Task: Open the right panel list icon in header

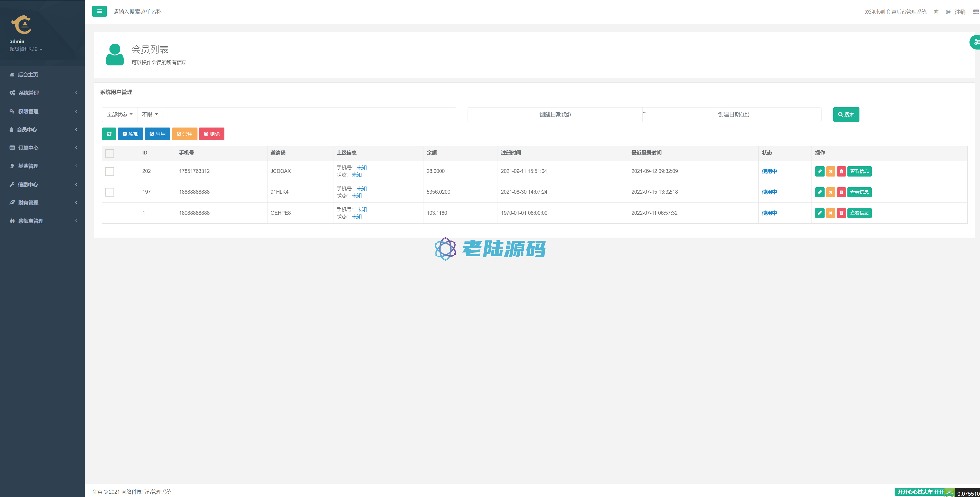Action: 976,12
